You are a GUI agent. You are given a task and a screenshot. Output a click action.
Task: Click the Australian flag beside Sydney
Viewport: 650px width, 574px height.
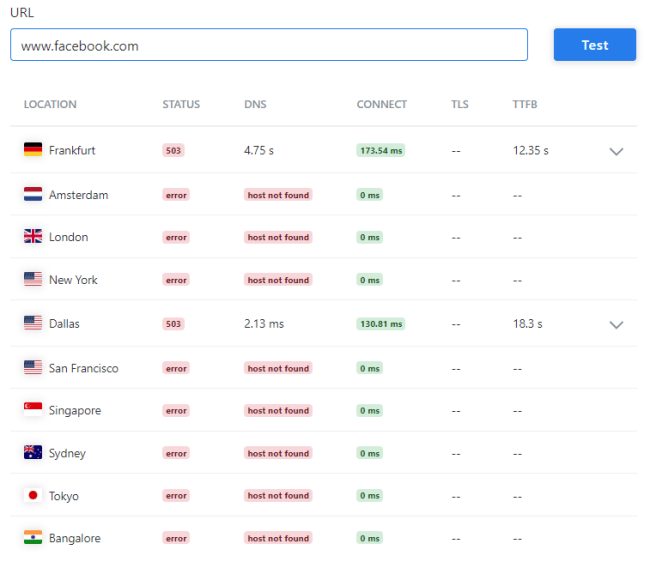[x=33, y=452]
